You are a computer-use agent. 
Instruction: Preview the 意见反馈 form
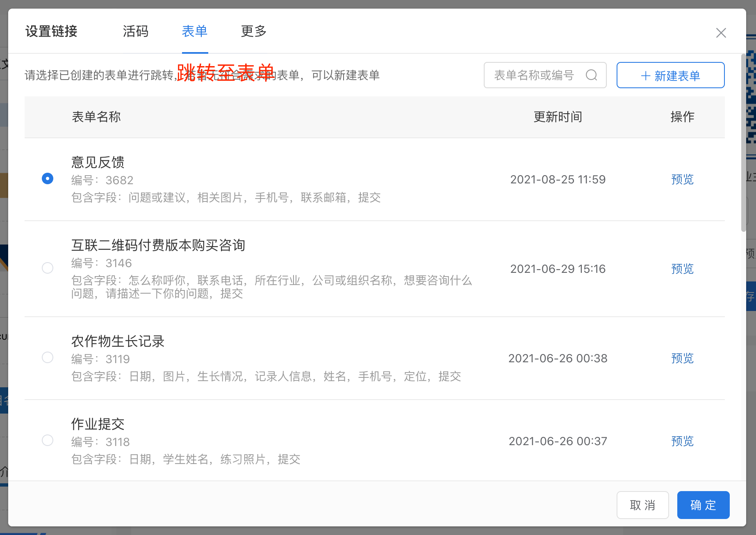point(682,179)
